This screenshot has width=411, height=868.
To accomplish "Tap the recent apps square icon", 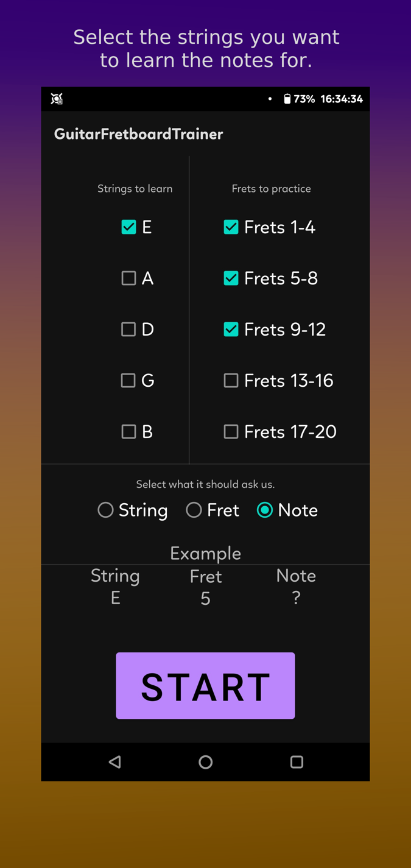I will click(x=297, y=761).
